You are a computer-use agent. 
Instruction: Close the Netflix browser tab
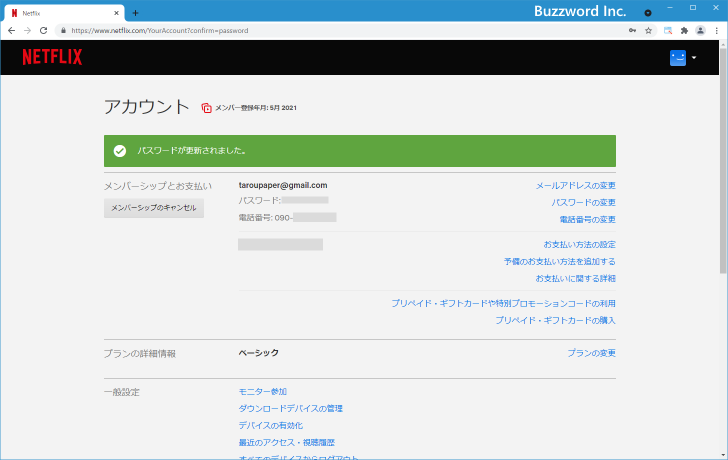tap(117, 13)
